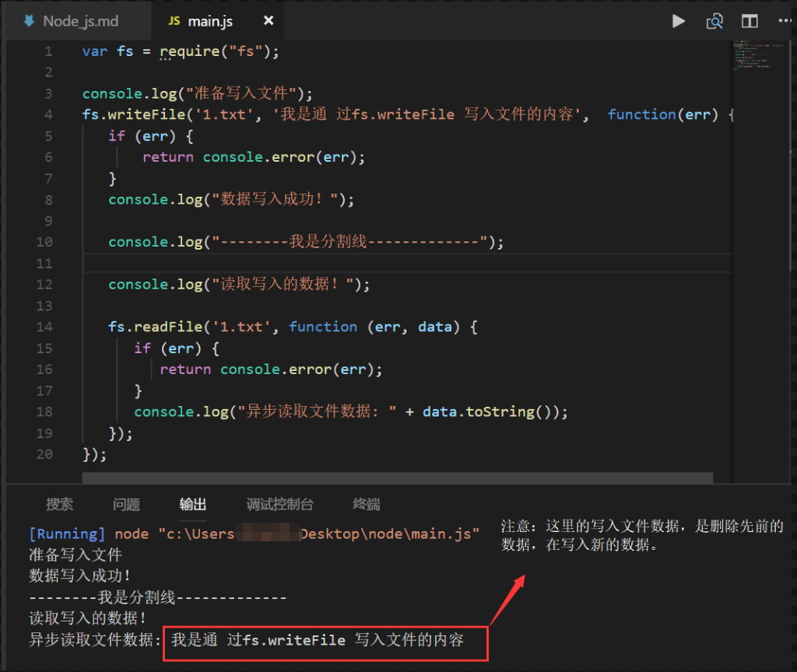Click the code minimap preview
The height and width of the screenshot is (672, 797).
[757, 54]
